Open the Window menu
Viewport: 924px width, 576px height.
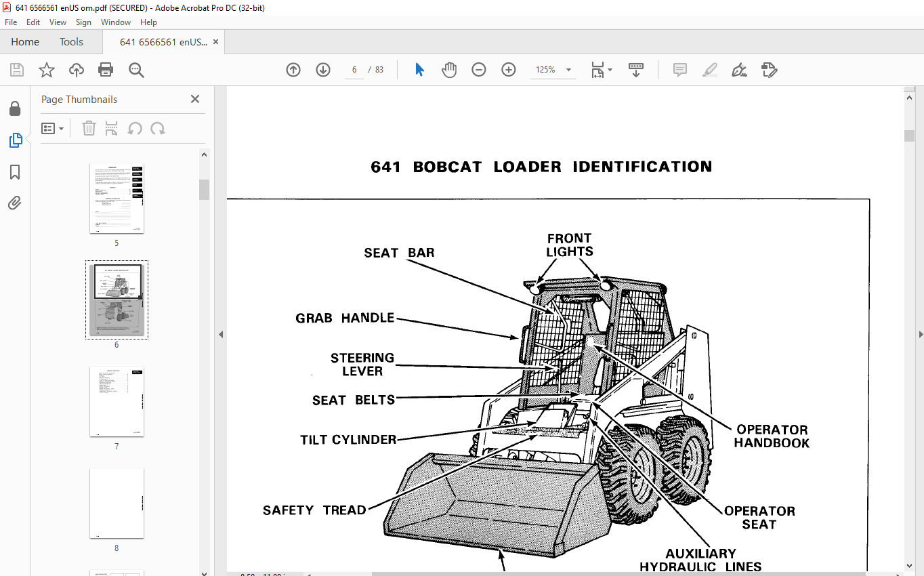116,22
